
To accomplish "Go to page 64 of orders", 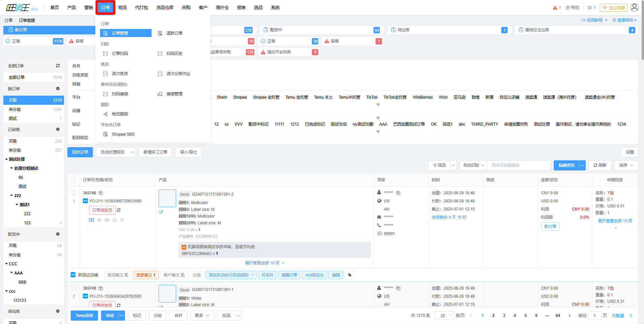I will pyautogui.click(x=558, y=316).
